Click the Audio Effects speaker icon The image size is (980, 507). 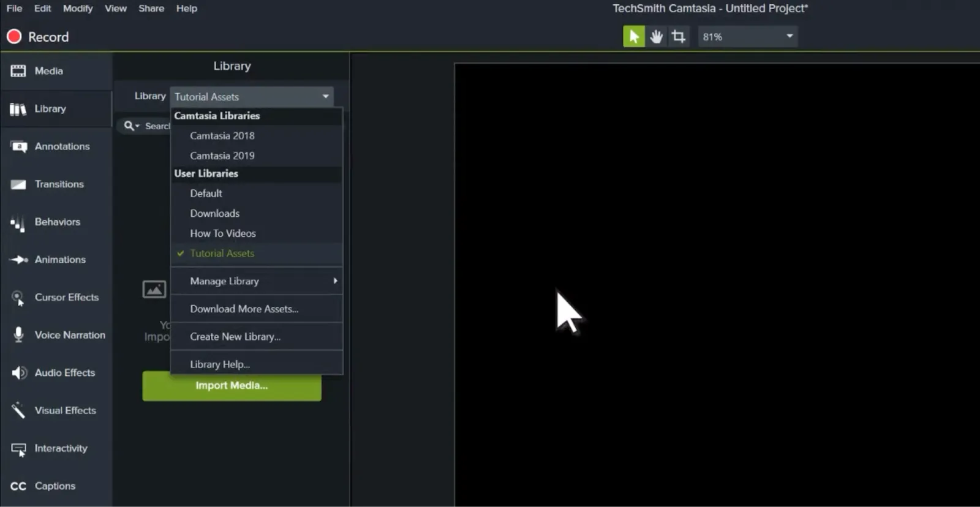(x=19, y=373)
